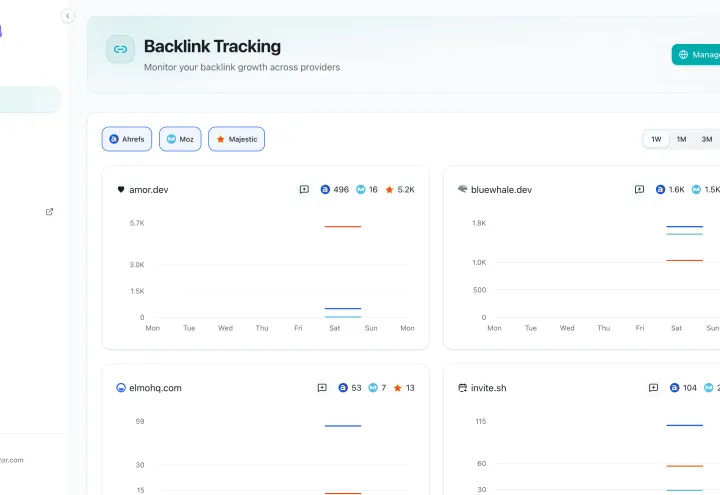The height and width of the screenshot is (495, 720).
Task: Click the Moz icon on the elmohq.com card
Action: point(373,388)
